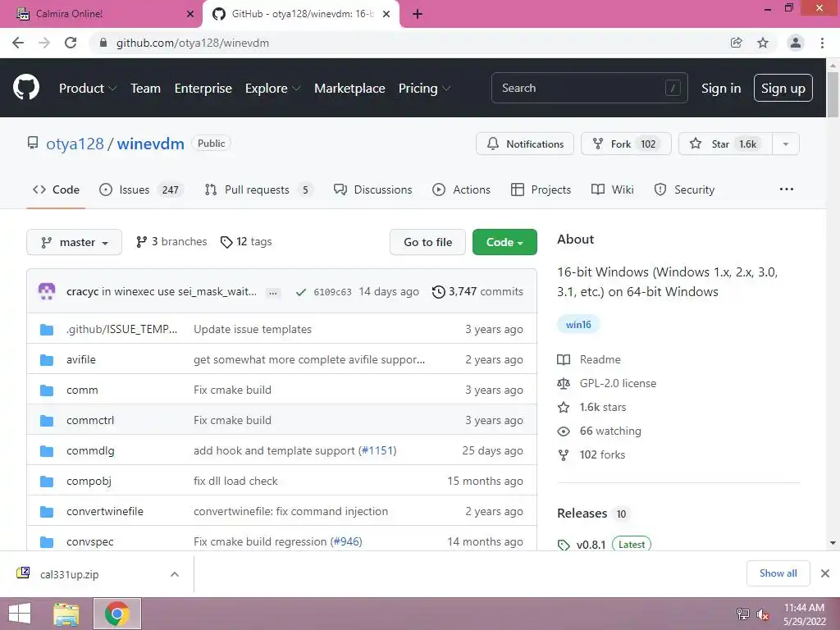Open the Team link in the GitHub header
This screenshot has height=630, width=840.
coord(145,89)
